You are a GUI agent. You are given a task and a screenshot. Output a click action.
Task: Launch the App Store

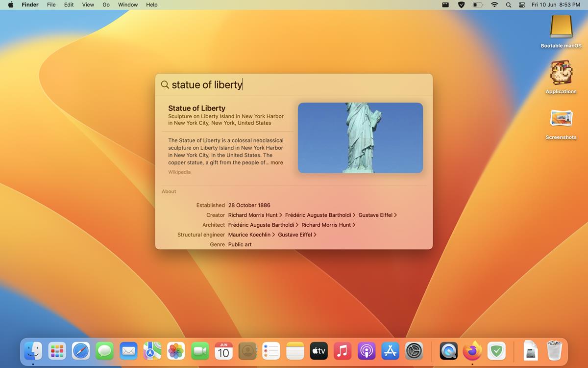(x=390, y=351)
